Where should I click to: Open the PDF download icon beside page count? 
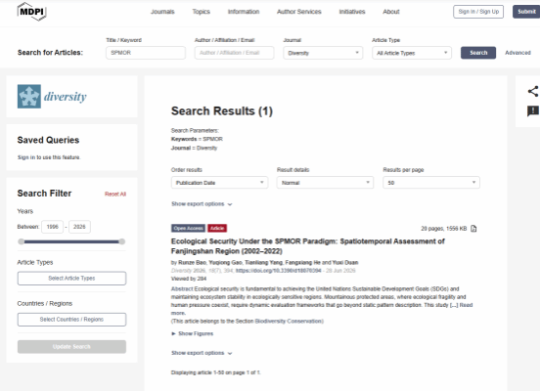(x=473, y=229)
